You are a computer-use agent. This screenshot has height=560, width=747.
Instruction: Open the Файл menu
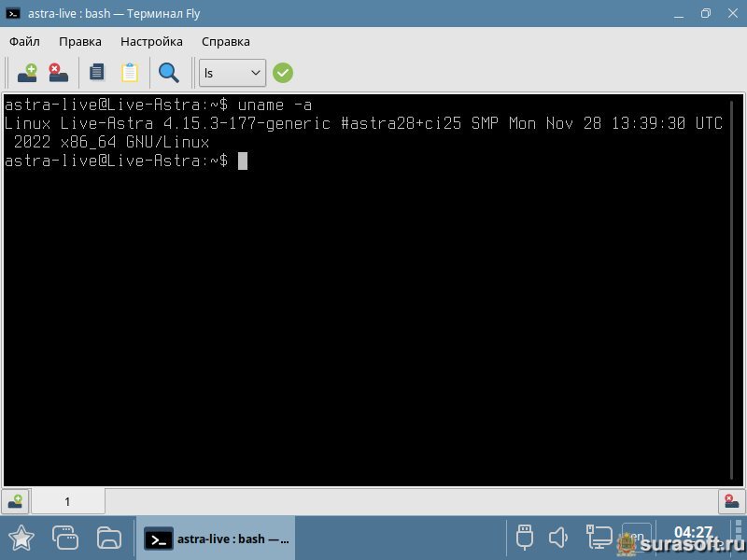click(24, 41)
